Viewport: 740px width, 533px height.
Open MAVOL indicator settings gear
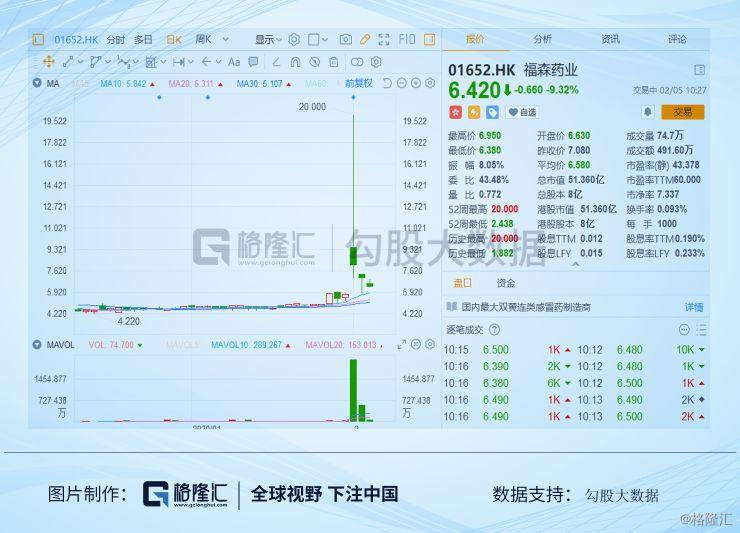[430, 345]
